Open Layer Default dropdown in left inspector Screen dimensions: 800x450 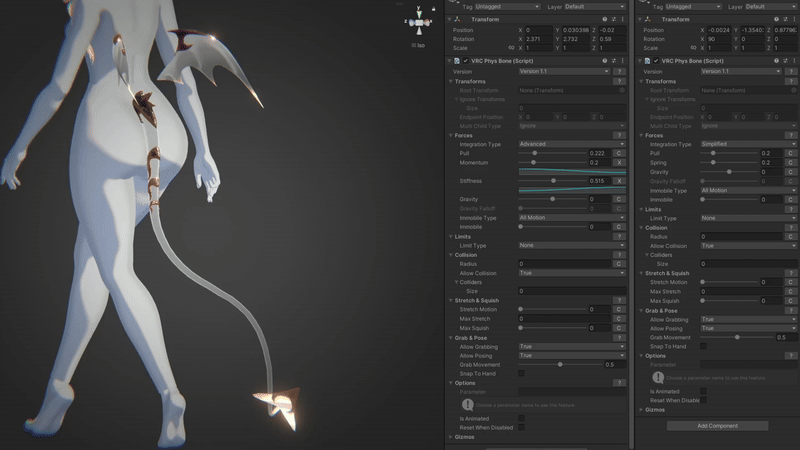595,7
